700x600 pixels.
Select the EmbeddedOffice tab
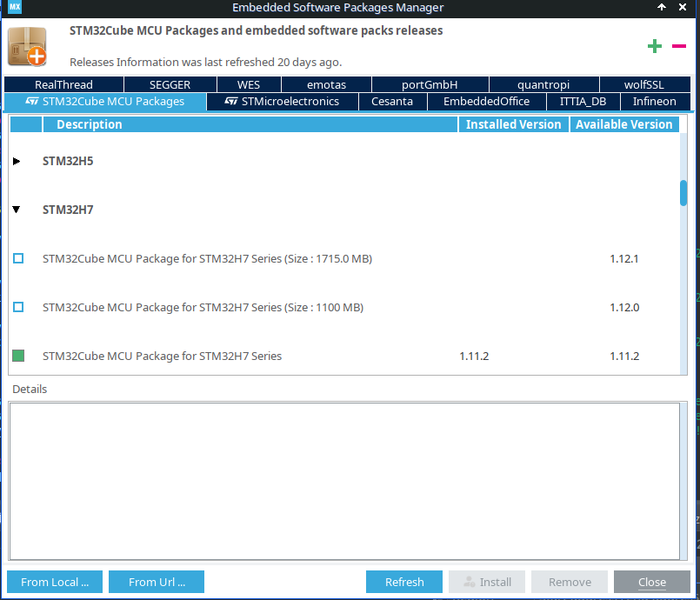[x=487, y=102]
